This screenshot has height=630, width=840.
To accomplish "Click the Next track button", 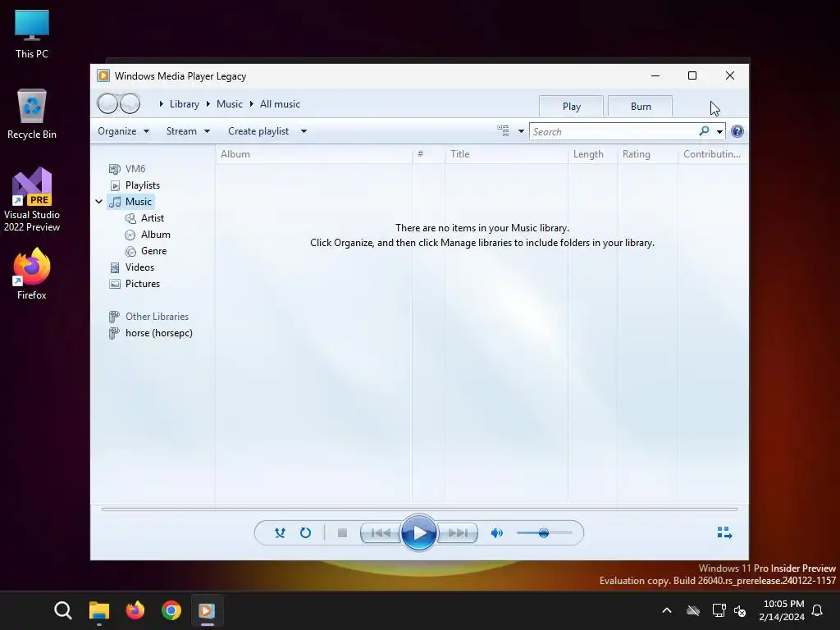I will tap(458, 532).
